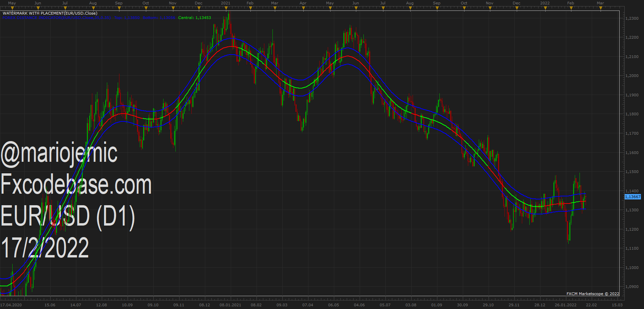Click the Jul 2021 triangle month marker
The height and width of the screenshot is (309, 644).
383,8
